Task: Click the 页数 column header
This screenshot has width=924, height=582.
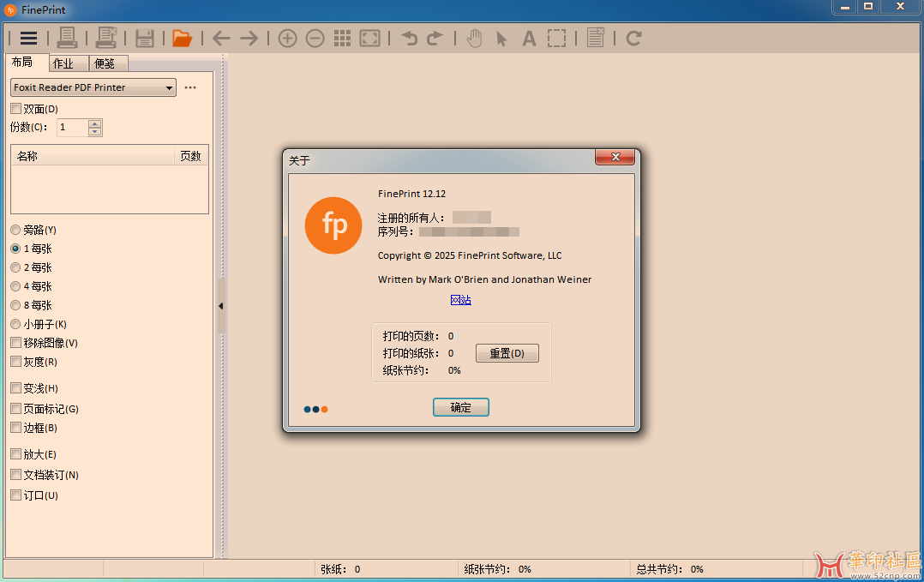Action: click(191, 156)
